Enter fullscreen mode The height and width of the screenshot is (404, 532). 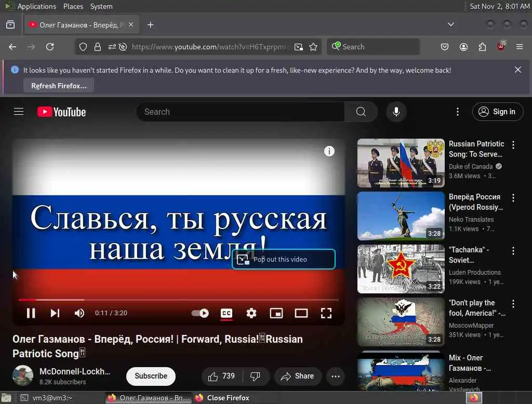click(326, 313)
